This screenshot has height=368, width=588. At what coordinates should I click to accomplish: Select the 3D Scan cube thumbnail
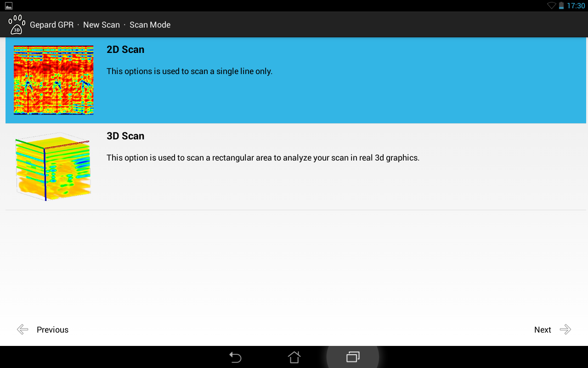click(x=53, y=166)
